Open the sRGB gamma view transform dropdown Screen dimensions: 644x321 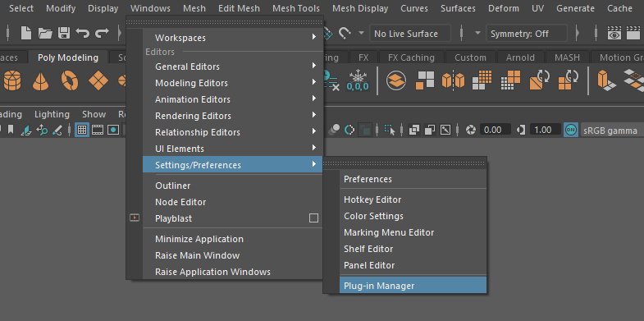[611, 131]
